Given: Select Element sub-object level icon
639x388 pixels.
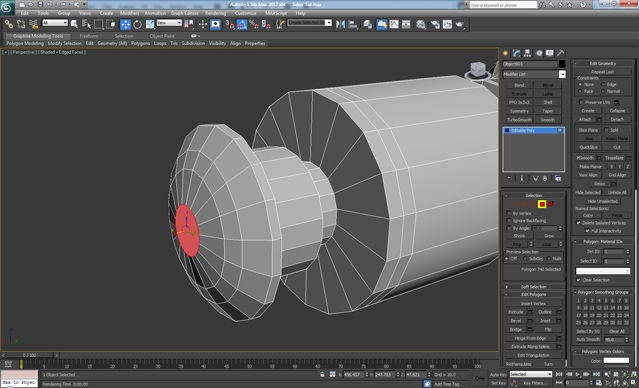Looking at the screenshot, I should (551, 204).
